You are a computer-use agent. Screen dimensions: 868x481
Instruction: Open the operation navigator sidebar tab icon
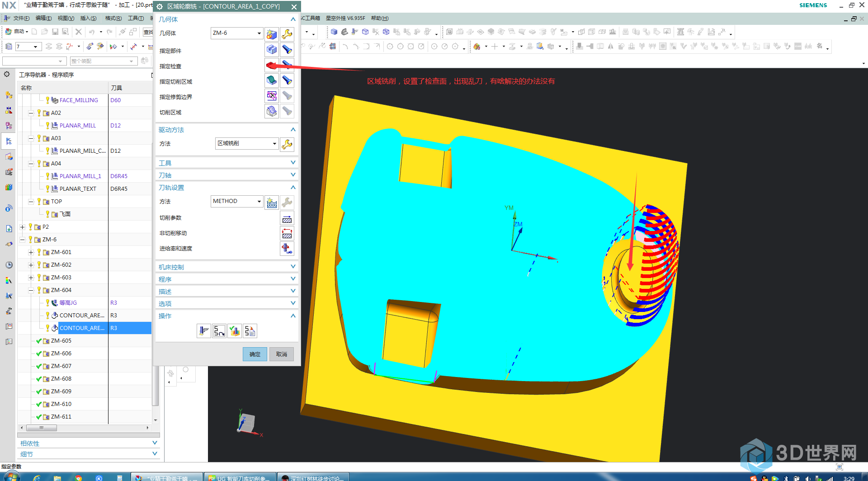click(9, 141)
